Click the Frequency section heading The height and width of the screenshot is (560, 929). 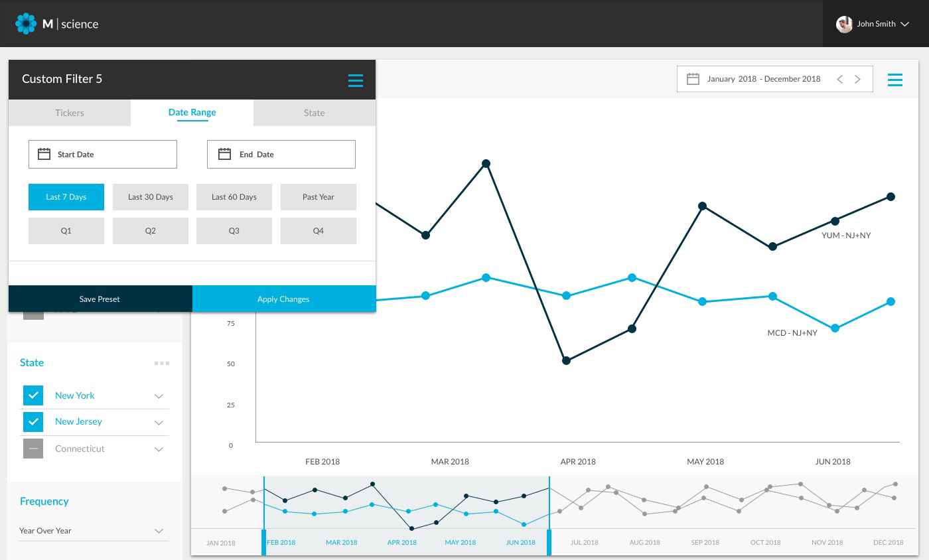pyautogui.click(x=44, y=502)
